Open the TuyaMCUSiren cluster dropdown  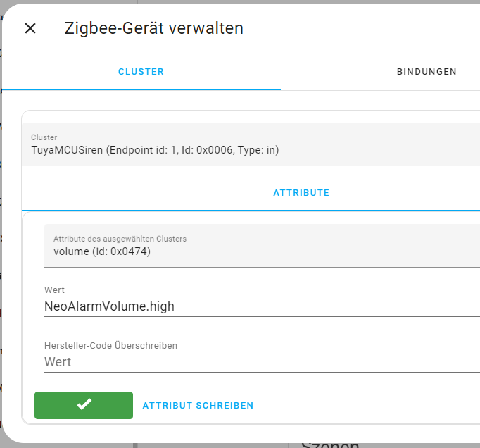pos(251,144)
